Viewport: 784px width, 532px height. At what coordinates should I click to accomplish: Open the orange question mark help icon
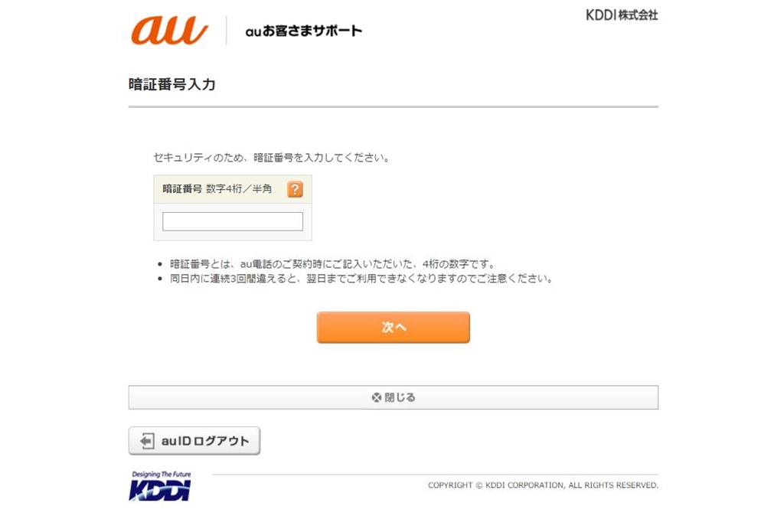(x=295, y=190)
